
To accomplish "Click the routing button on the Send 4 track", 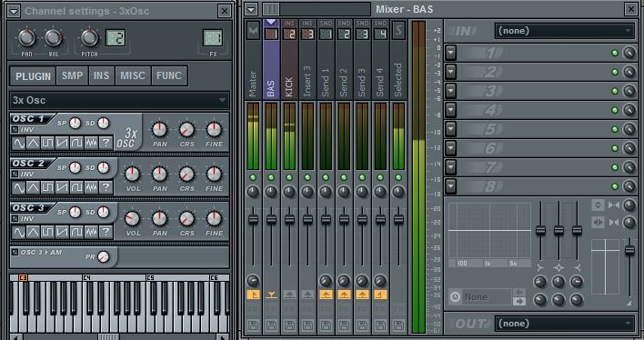I will pos(380,295).
